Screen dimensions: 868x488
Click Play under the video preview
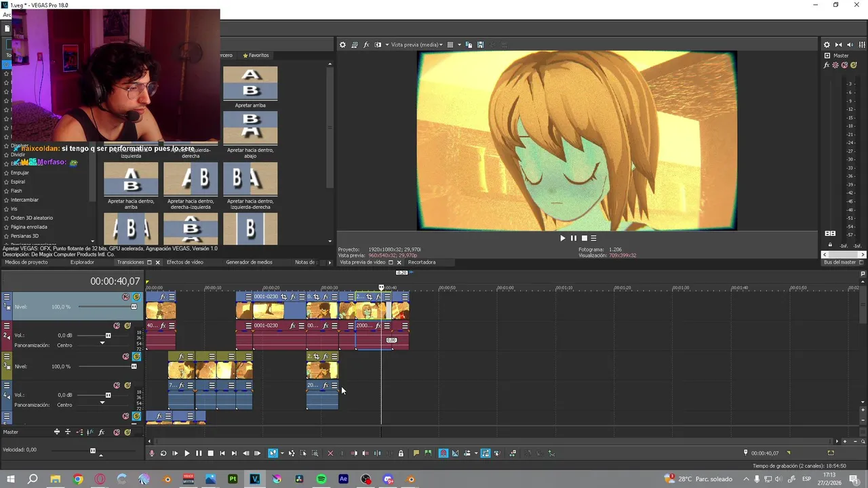tap(562, 238)
